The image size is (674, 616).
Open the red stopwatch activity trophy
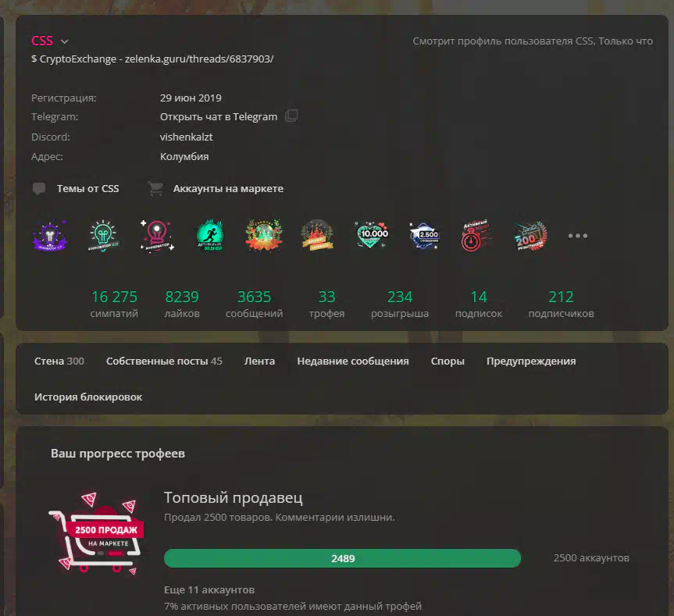(x=475, y=236)
